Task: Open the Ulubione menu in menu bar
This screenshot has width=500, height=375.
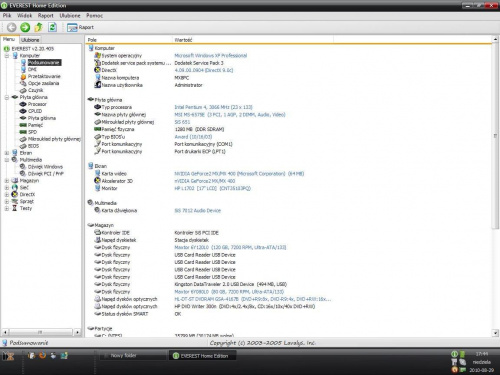Action: [70, 15]
